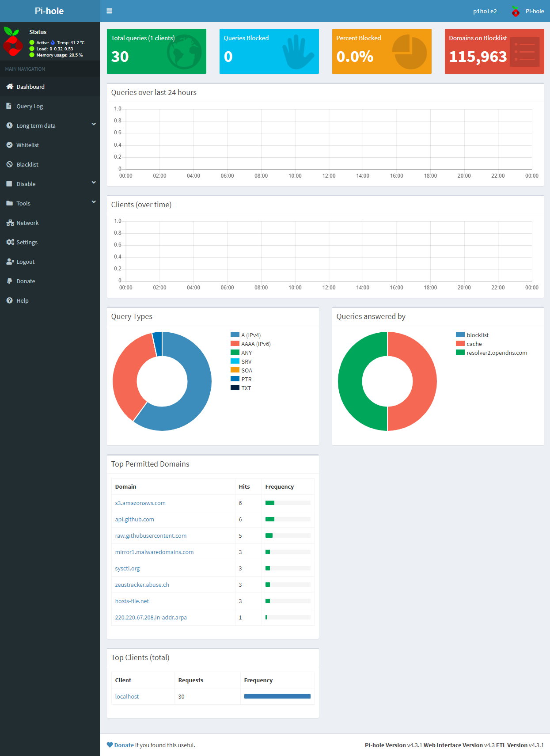Viewport: 550px width, 756px height.
Task: Click the Network diagram icon
Action: pos(10,223)
